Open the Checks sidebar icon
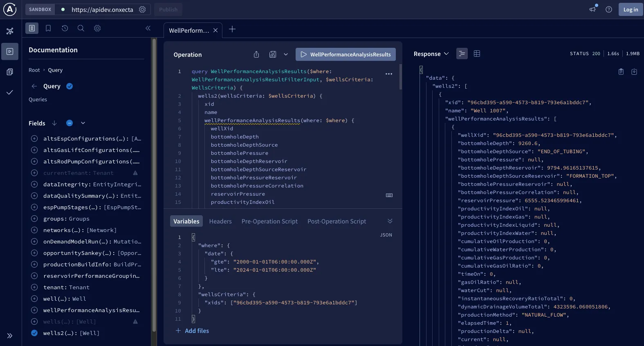Image resolution: width=644 pixels, height=346 pixels. (x=10, y=92)
